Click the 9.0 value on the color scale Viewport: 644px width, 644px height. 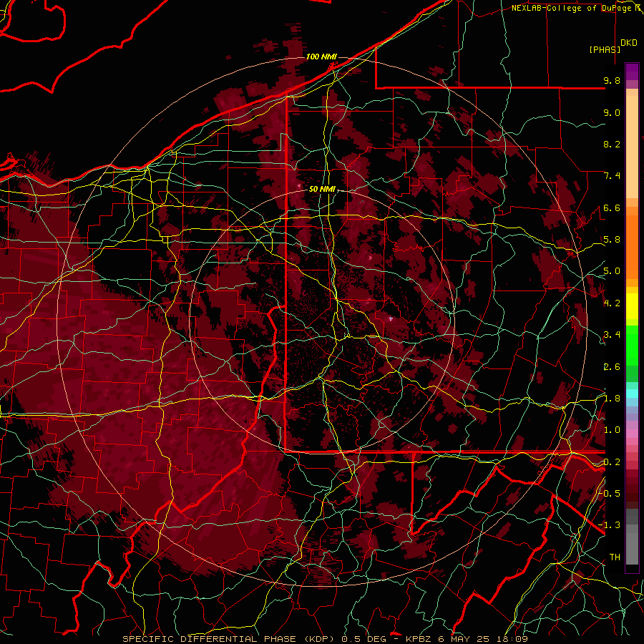[x=612, y=112]
